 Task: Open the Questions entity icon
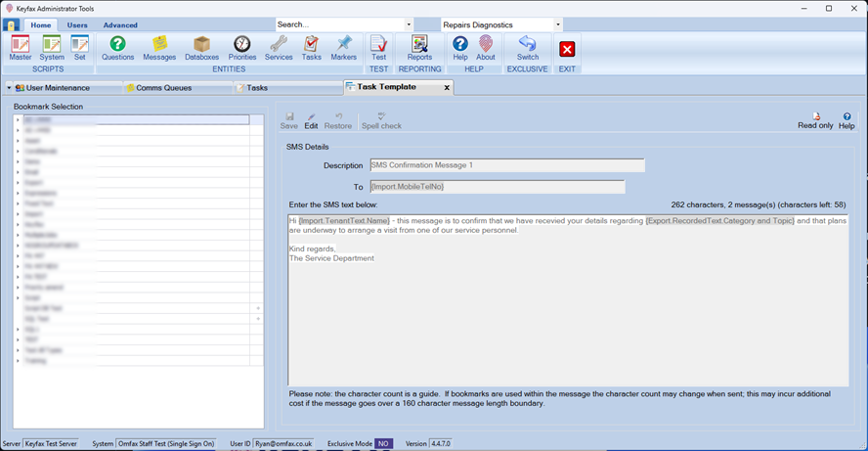point(117,48)
